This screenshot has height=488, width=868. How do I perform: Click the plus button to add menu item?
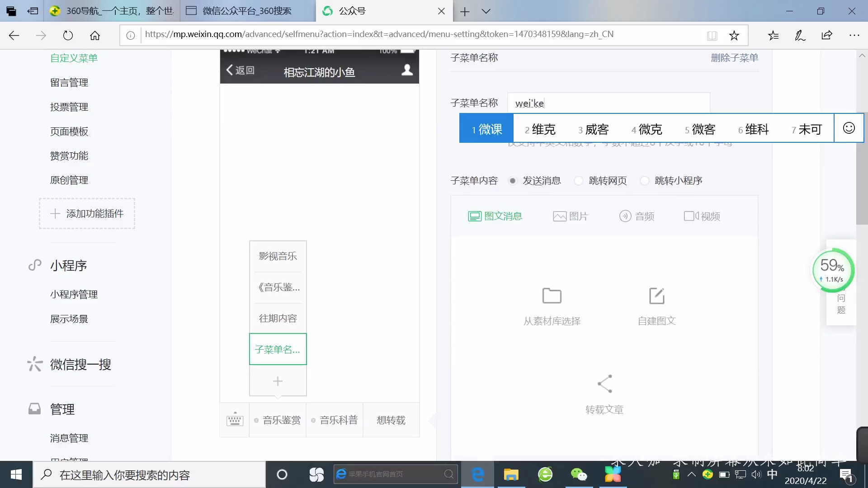(x=278, y=381)
